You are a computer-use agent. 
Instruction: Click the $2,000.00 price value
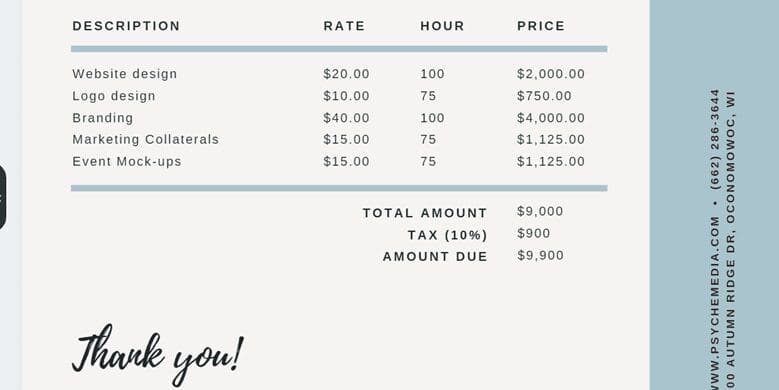550,74
